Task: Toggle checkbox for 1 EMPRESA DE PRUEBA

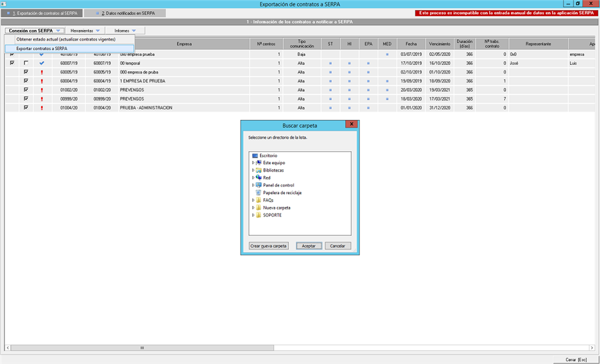Action: pos(26,81)
